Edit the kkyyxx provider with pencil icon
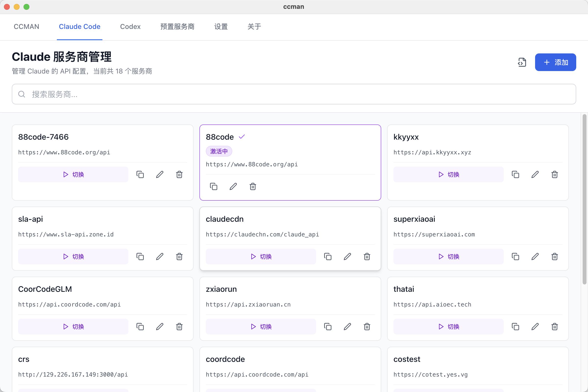588x392 pixels. [535, 174]
